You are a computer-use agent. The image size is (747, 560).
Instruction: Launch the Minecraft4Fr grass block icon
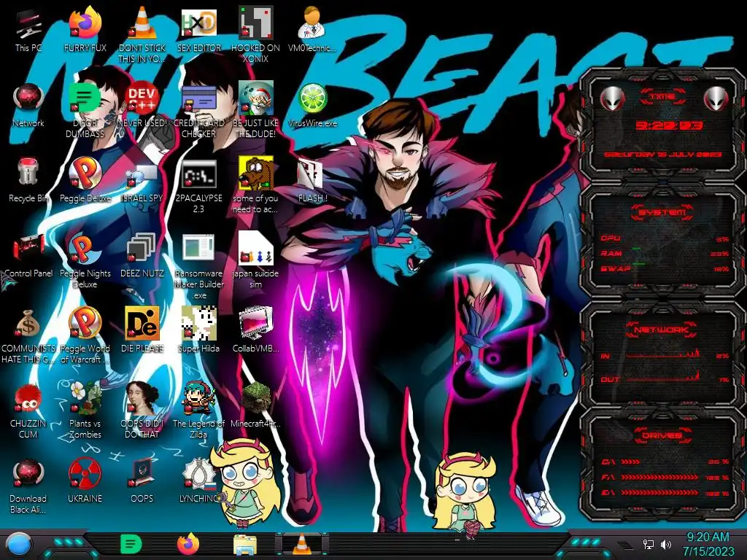point(256,405)
